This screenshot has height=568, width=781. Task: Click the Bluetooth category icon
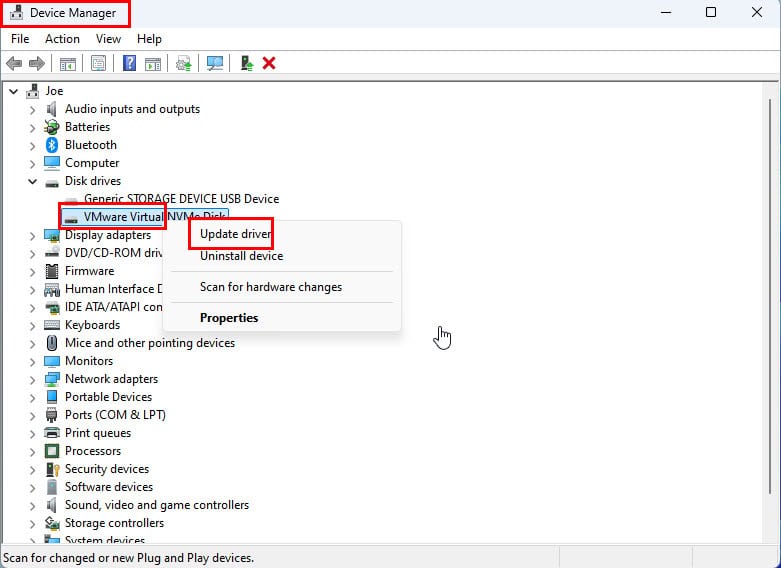click(x=52, y=145)
